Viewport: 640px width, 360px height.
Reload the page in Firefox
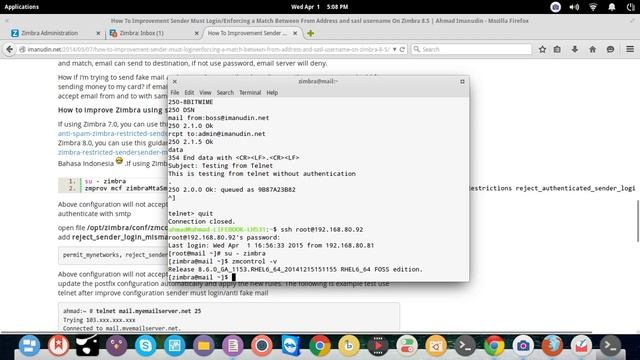tap(402, 49)
